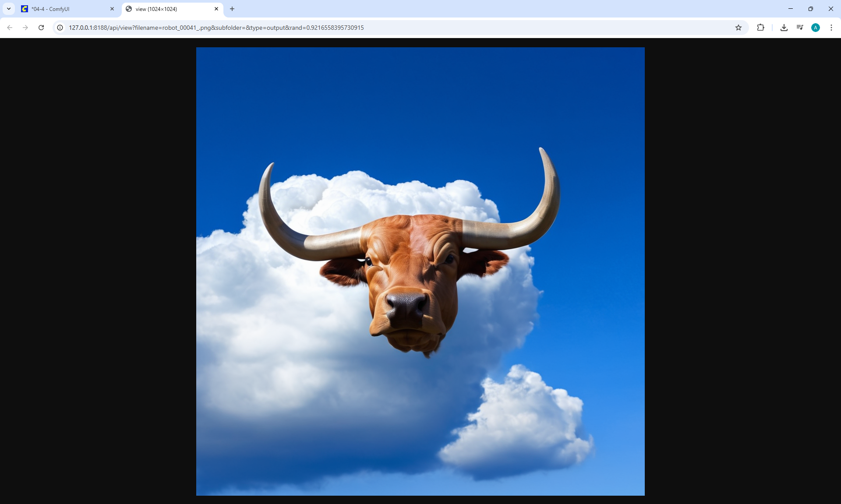Click the bull image to zoom
Screen dimensions: 841x504
(x=420, y=271)
